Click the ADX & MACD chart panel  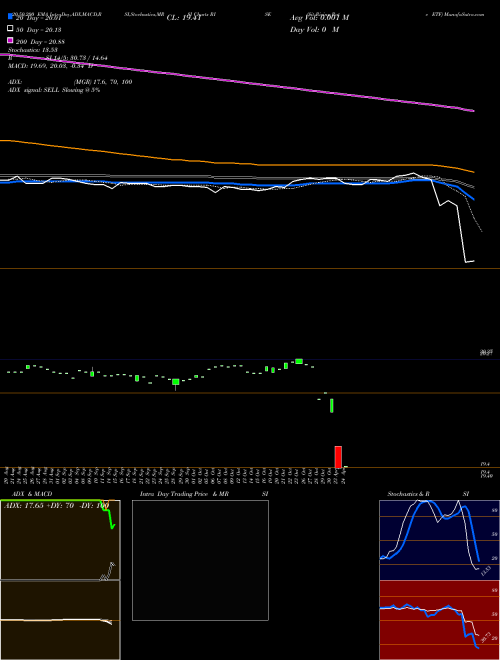point(60,580)
